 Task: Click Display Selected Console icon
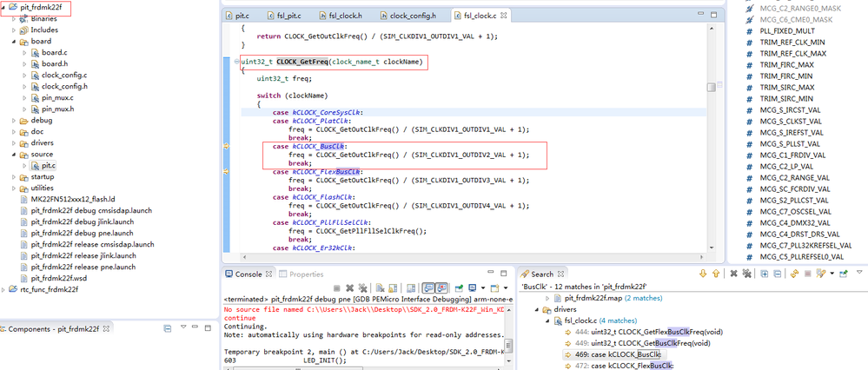click(x=472, y=288)
